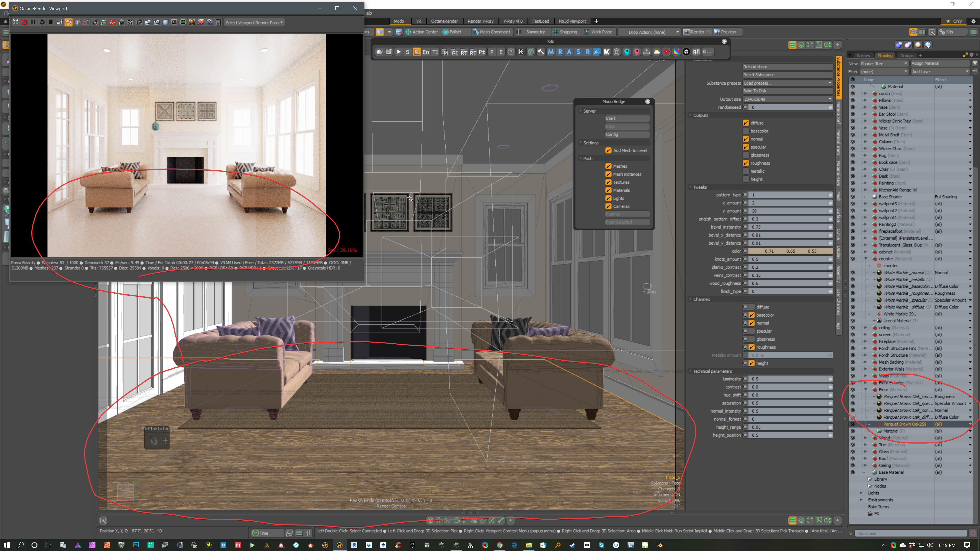Click the help question mark kit icon

coord(511,52)
